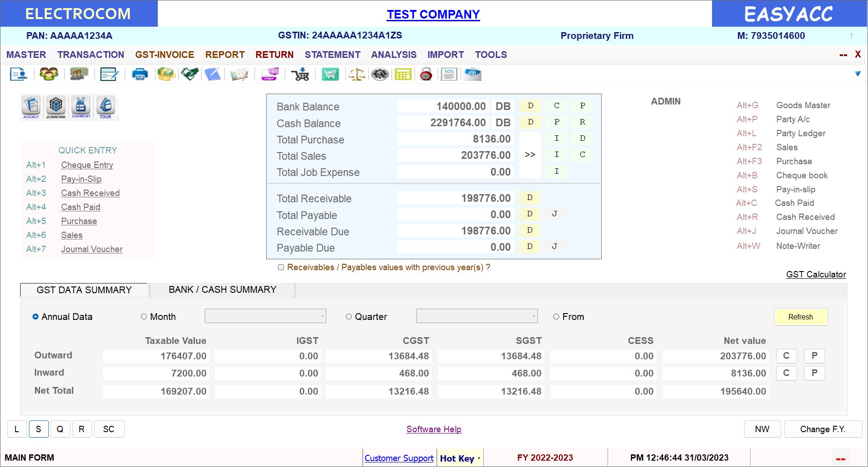Expand the Month dropdown list
868x467 pixels.
coord(322,316)
